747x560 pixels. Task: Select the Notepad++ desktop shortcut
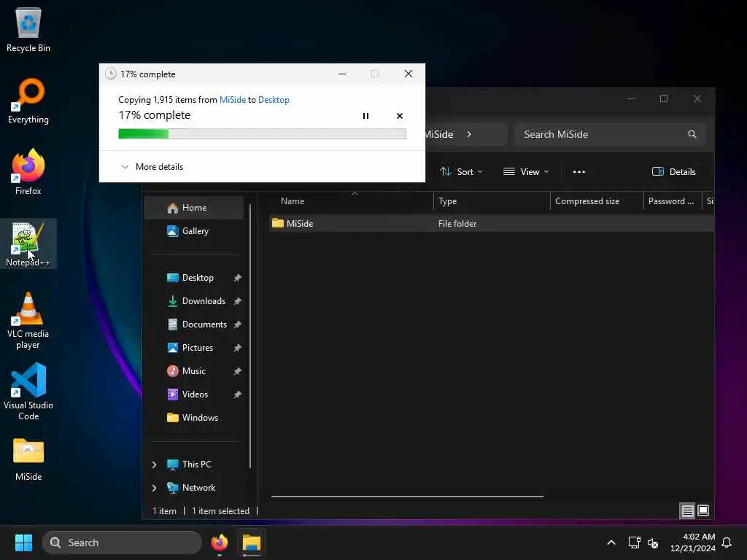click(28, 244)
